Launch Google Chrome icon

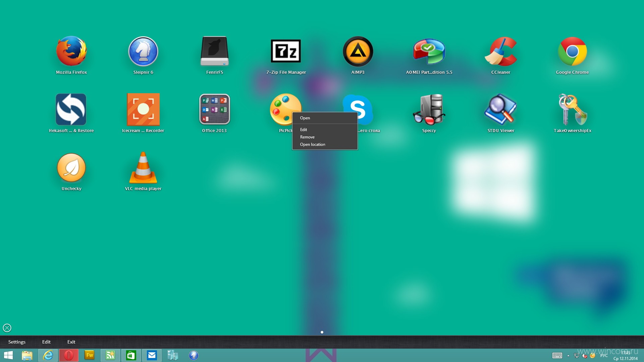572,51
